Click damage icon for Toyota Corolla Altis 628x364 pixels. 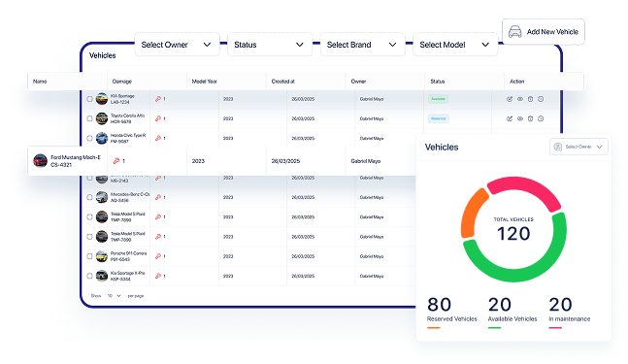coord(158,118)
